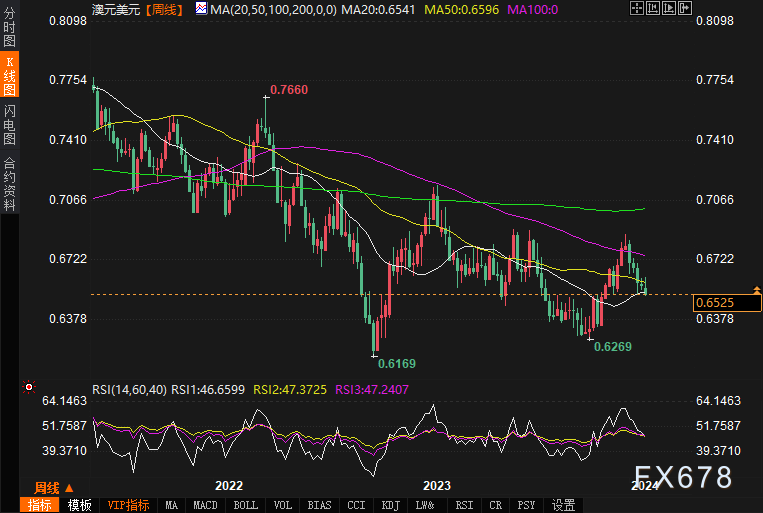Screen dimensions: 763x513
Task: Click the 0.7660 high price marker
Action: click(x=288, y=90)
